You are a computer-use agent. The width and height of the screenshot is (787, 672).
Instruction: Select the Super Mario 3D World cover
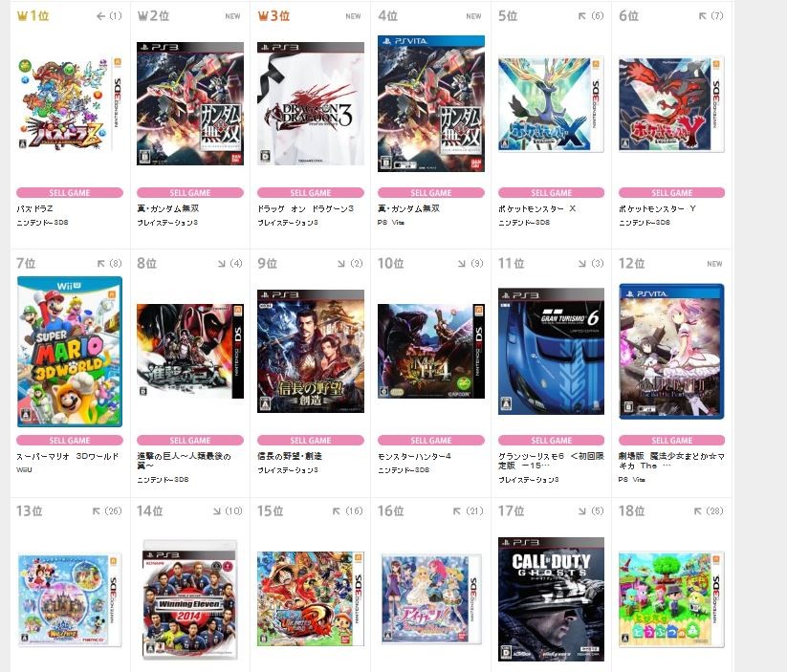[x=70, y=352]
